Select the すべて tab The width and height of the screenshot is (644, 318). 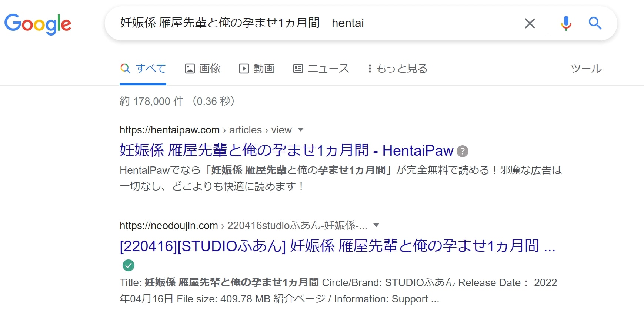143,69
